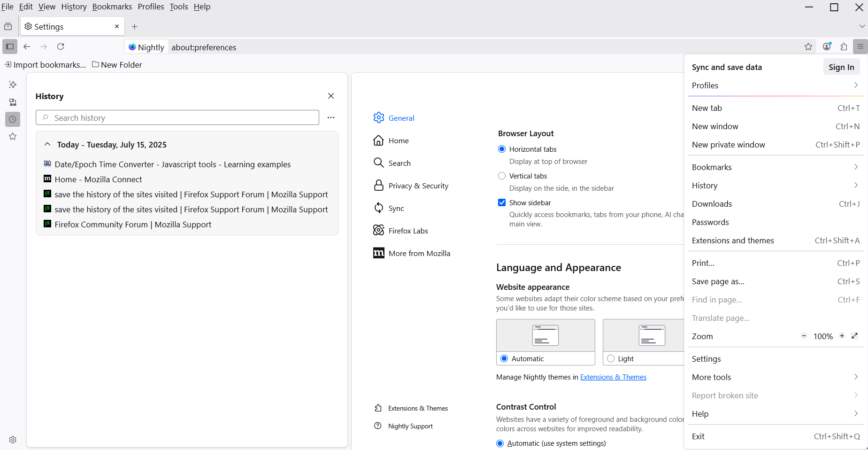Screen dimensions: 868x450
Task: Open synced tabs in the sidebar
Action: tap(13, 102)
